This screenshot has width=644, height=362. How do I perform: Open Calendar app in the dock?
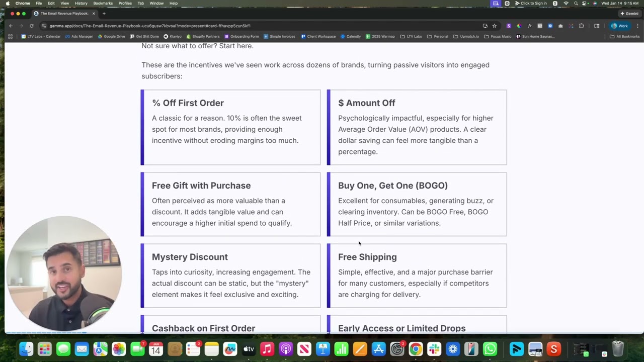click(156, 348)
